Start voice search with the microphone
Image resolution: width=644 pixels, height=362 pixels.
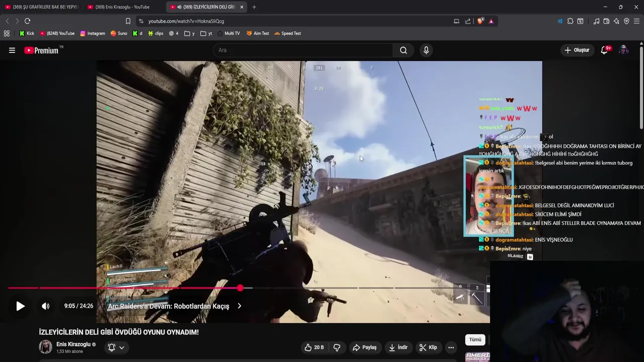tap(426, 50)
